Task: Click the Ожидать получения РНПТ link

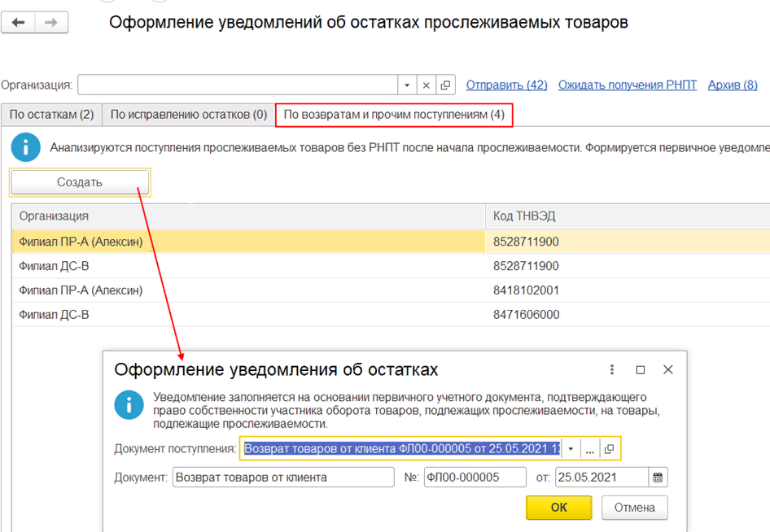Action: point(627,85)
